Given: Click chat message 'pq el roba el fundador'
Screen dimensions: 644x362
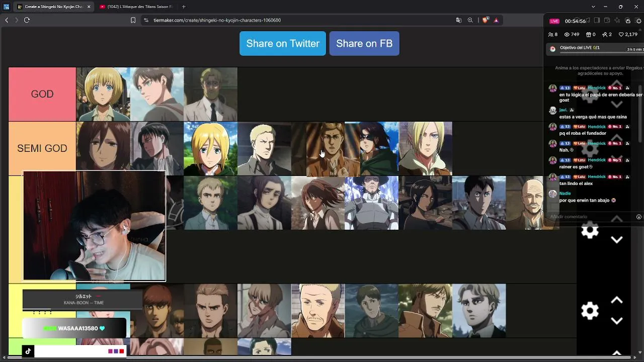Looking at the screenshot, I should click(x=583, y=133).
